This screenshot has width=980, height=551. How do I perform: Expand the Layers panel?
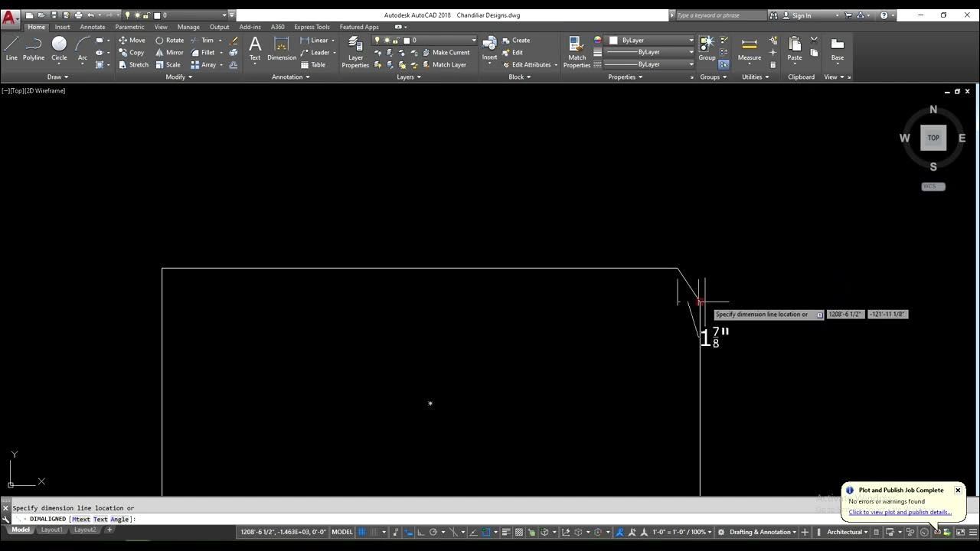(409, 77)
